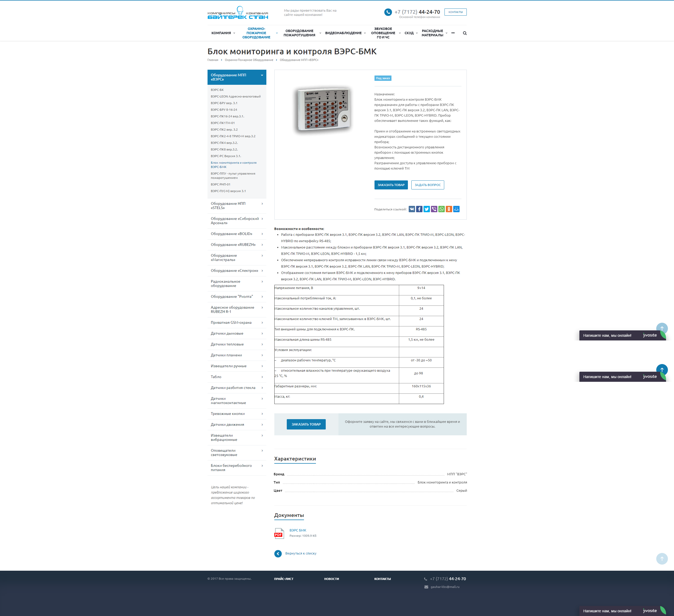Expand Датчики дымовые sidebar category
This screenshot has width=674, height=616.
click(262, 334)
